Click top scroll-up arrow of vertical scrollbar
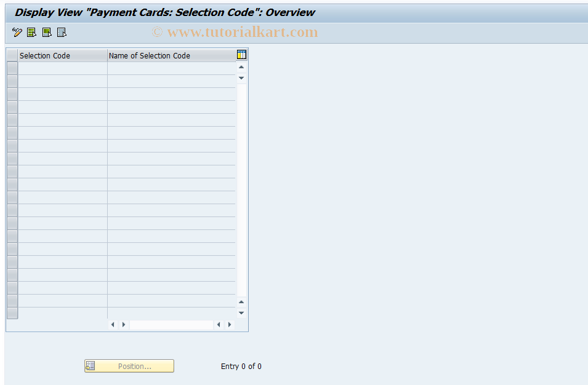 241,68
